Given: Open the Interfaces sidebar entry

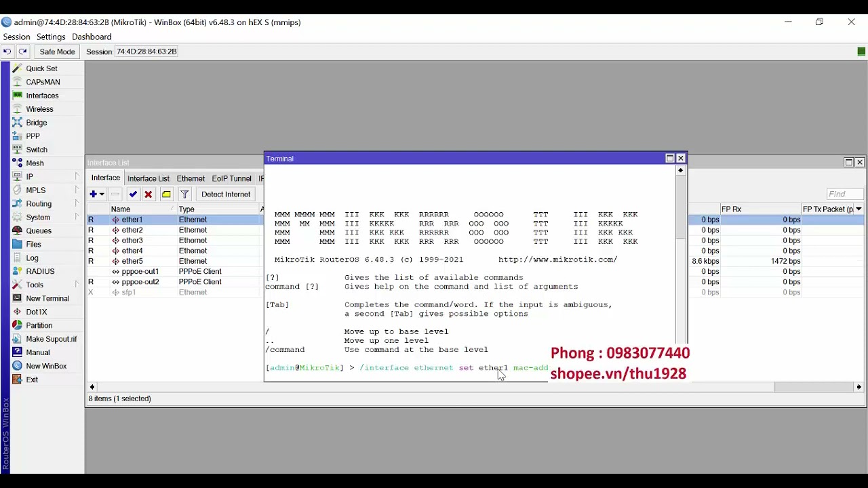Looking at the screenshot, I should pyautogui.click(x=42, y=96).
